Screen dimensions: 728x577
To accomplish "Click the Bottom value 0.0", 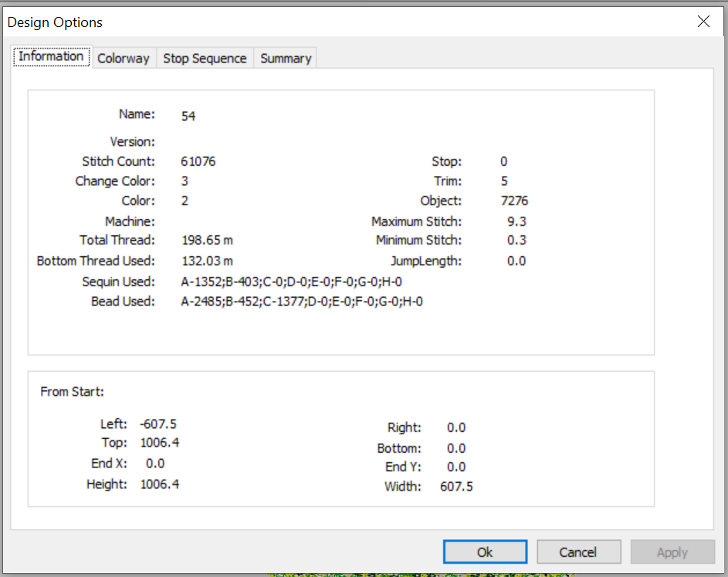I will [x=456, y=448].
